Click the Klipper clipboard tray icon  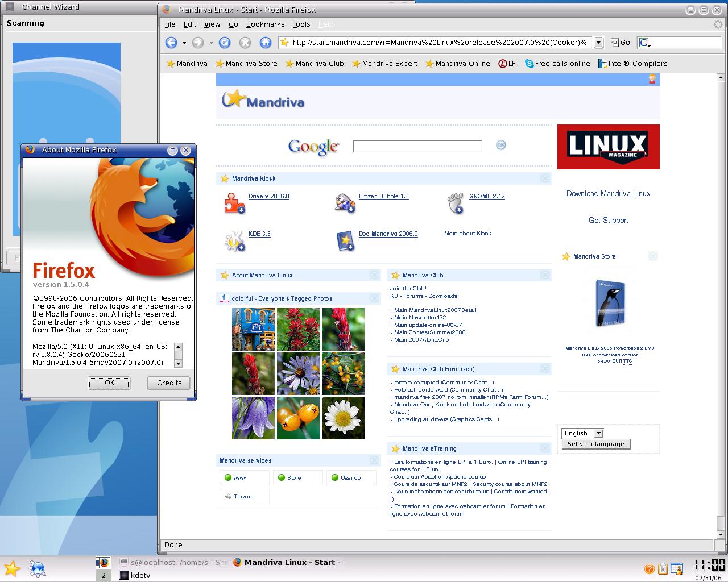[x=663, y=569]
